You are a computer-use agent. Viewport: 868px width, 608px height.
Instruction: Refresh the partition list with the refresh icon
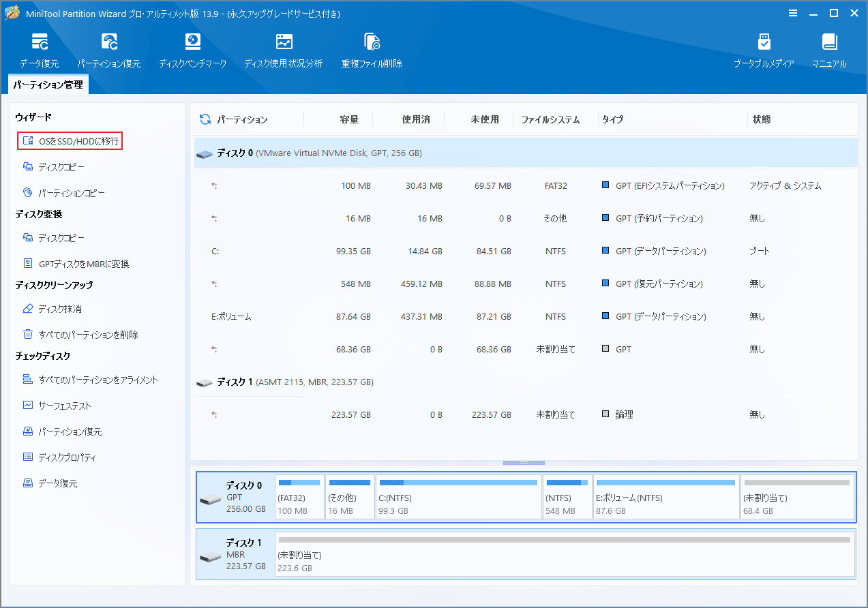pos(205,119)
